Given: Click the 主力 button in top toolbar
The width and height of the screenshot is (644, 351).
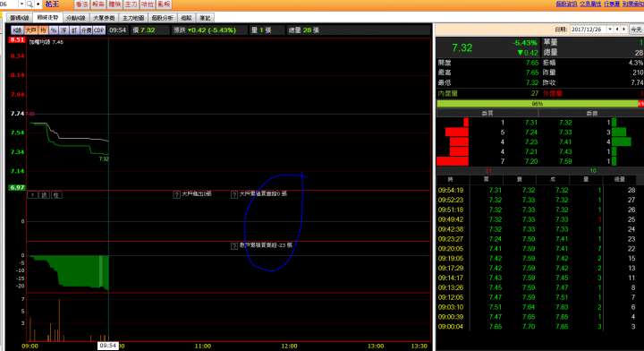Looking at the screenshot, I should (131, 4).
